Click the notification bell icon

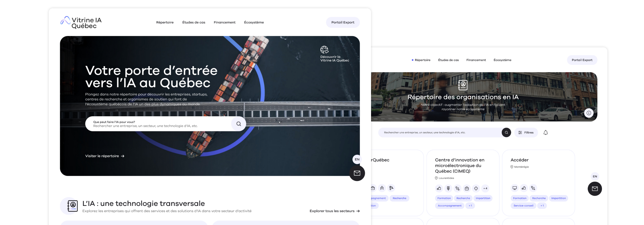(x=546, y=132)
